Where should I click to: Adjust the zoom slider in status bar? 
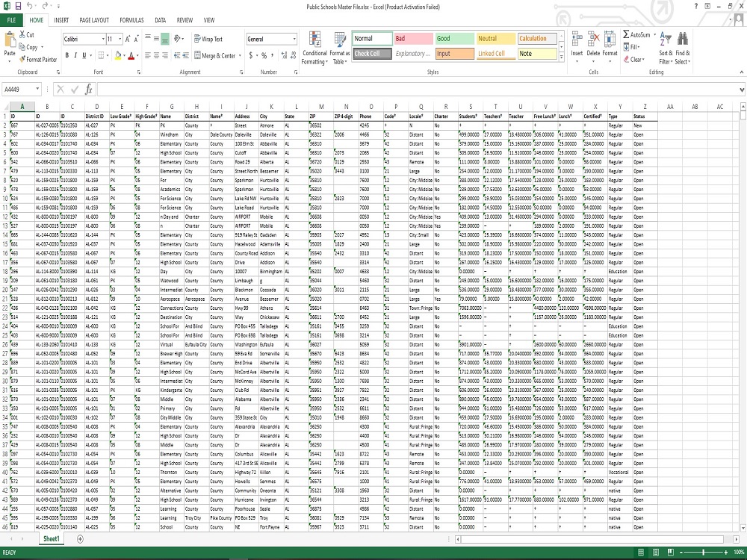[703, 553]
